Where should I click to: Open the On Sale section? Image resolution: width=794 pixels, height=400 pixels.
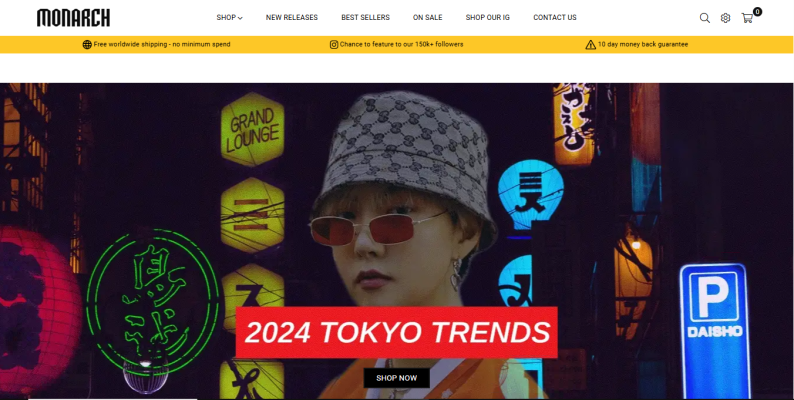(x=427, y=18)
